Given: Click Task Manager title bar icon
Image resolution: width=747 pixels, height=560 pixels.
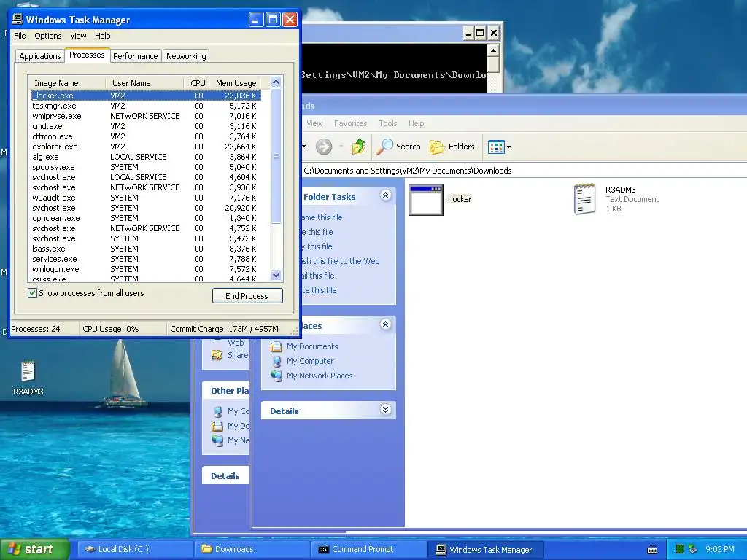Looking at the screenshot, I should pyautogui.click(x=18, y=19).
